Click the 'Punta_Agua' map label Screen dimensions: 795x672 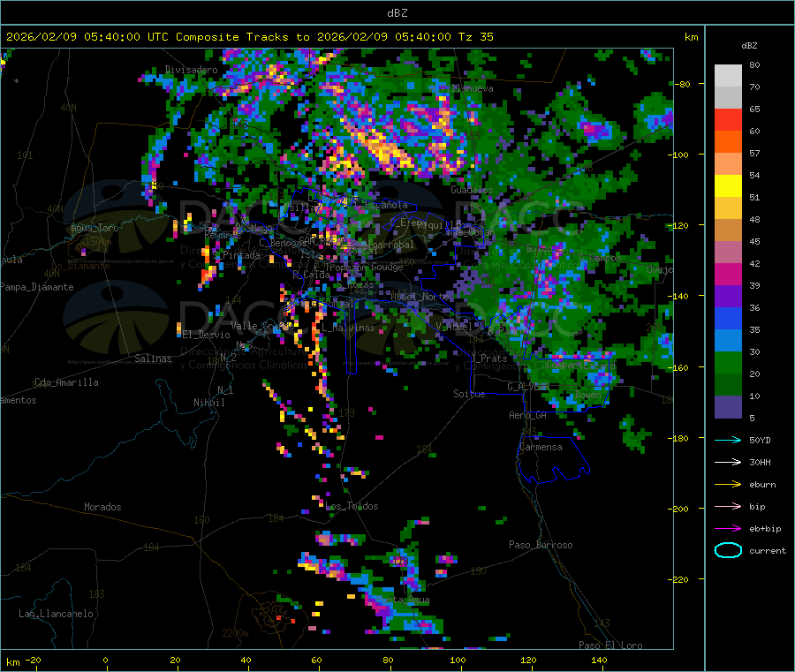tap(403, 600)
